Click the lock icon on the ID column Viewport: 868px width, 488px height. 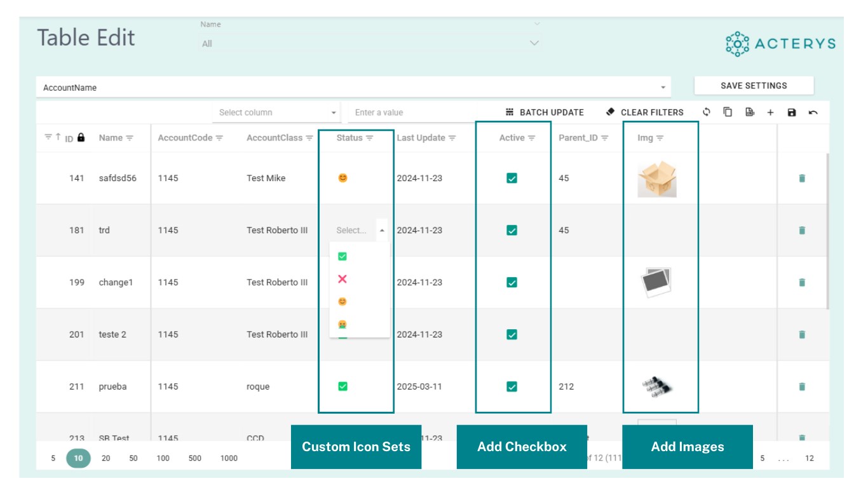pos(81,137)
